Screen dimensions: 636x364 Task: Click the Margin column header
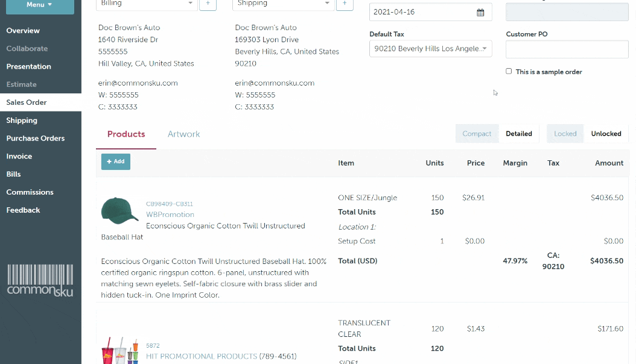click(515, 163)
